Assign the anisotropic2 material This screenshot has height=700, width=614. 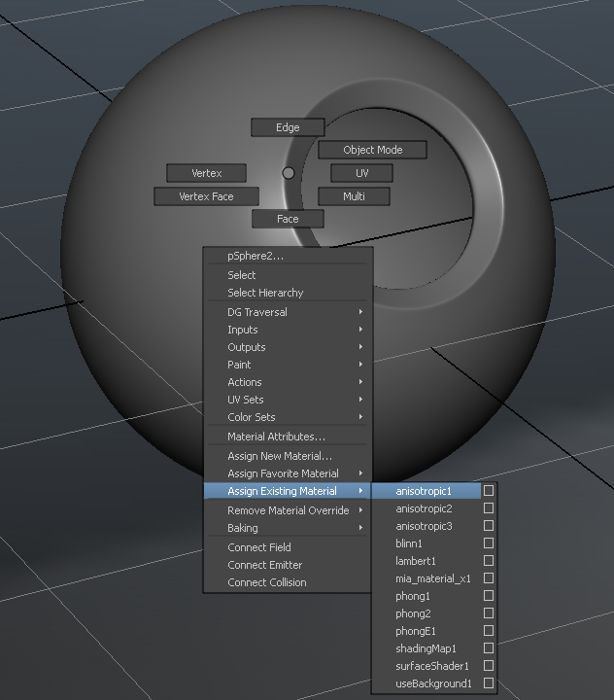[426, 508]
